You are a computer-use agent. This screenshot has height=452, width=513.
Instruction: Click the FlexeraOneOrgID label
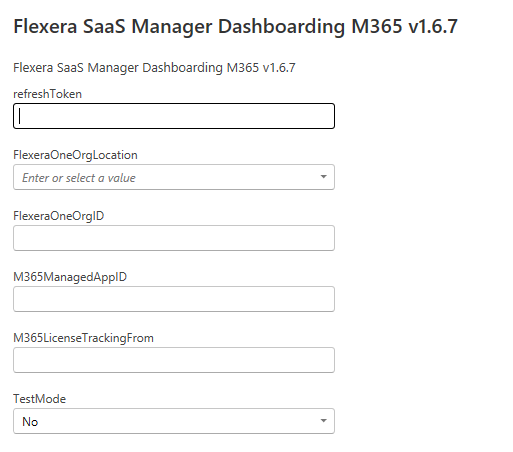[59, 216]
